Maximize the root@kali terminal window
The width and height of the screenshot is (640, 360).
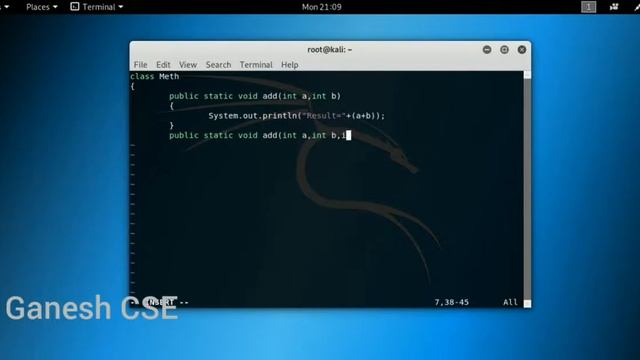point(504,50)
